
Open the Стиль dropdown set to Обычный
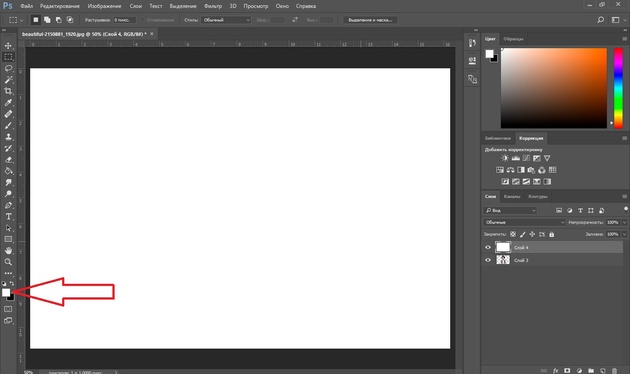click(226, 20)
